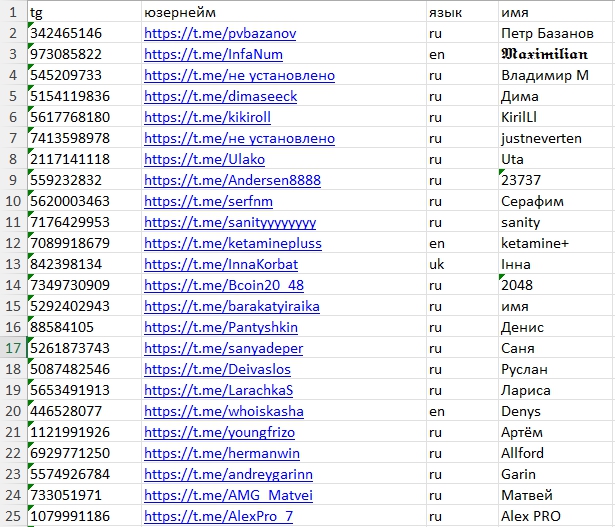Open the InfaNum Telegram link
The height and width of the screenshot is (527, 615).
pyautogui.click(x=213, y=54)
